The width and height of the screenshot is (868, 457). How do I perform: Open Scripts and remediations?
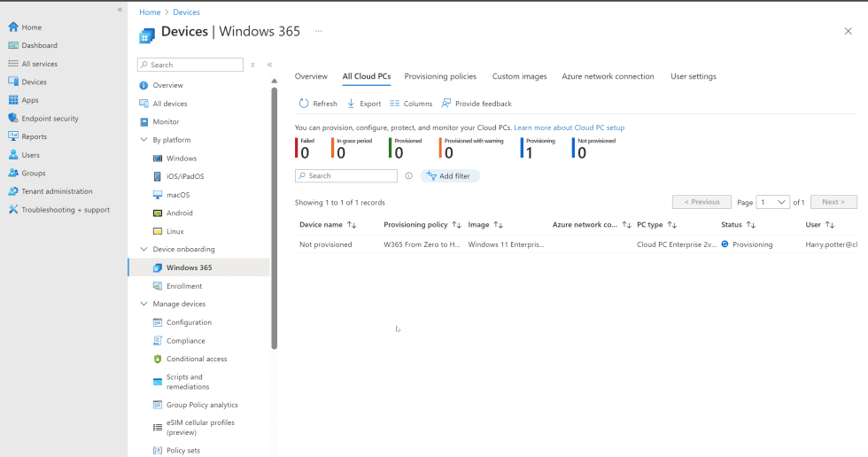[182, 382]
